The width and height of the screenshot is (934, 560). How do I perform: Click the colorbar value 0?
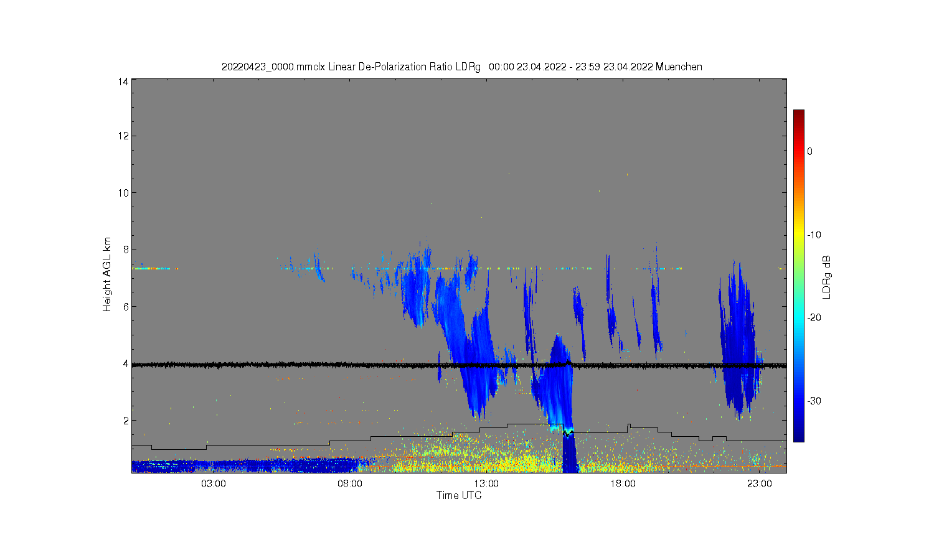(809, 151)
